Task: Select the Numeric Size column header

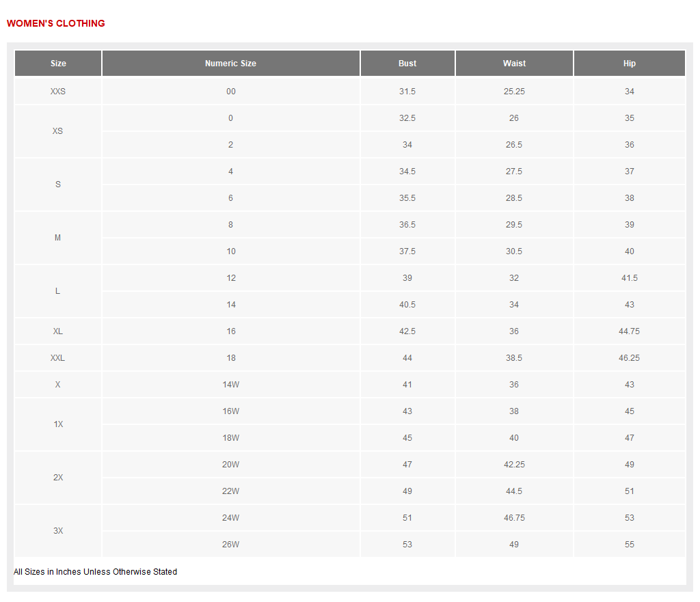Action: tap(230, 64)
